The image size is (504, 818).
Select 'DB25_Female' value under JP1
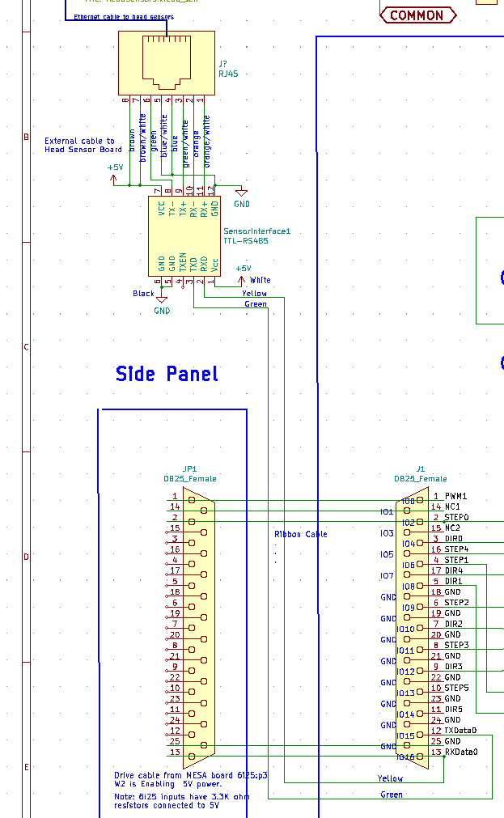(x=190, y=478)
